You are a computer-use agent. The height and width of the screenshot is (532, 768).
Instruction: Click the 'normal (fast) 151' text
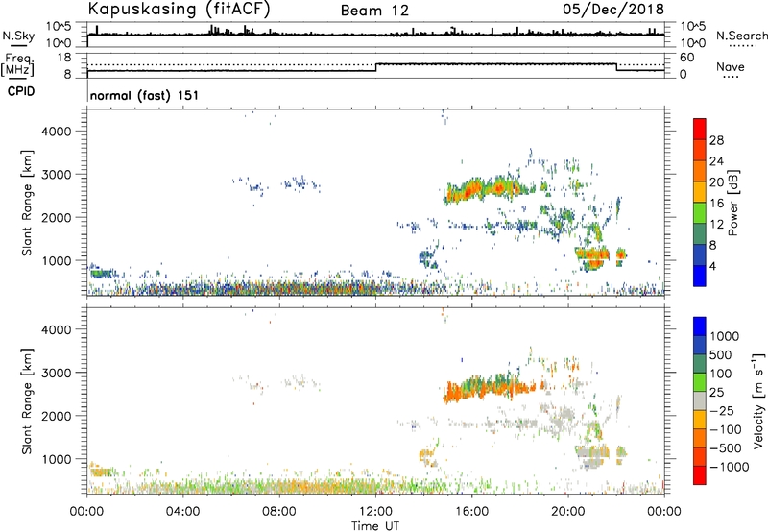click(x=145, y=95)
